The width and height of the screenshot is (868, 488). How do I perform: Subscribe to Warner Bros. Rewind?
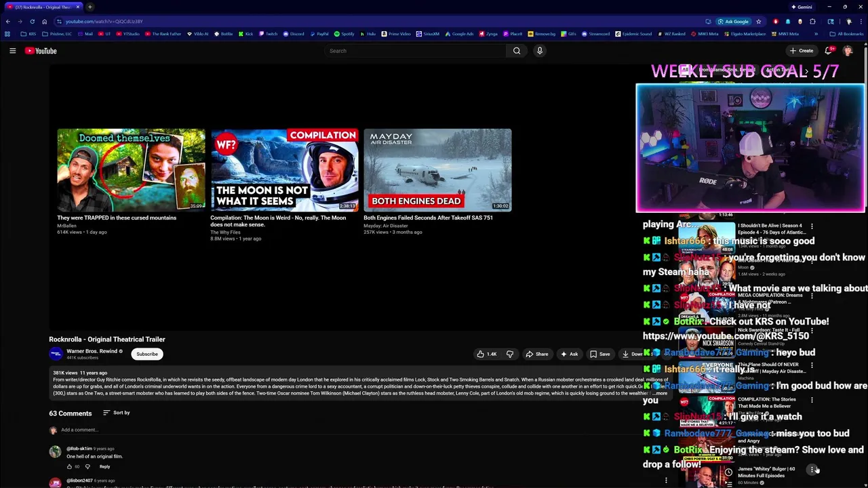pos(146,354)
